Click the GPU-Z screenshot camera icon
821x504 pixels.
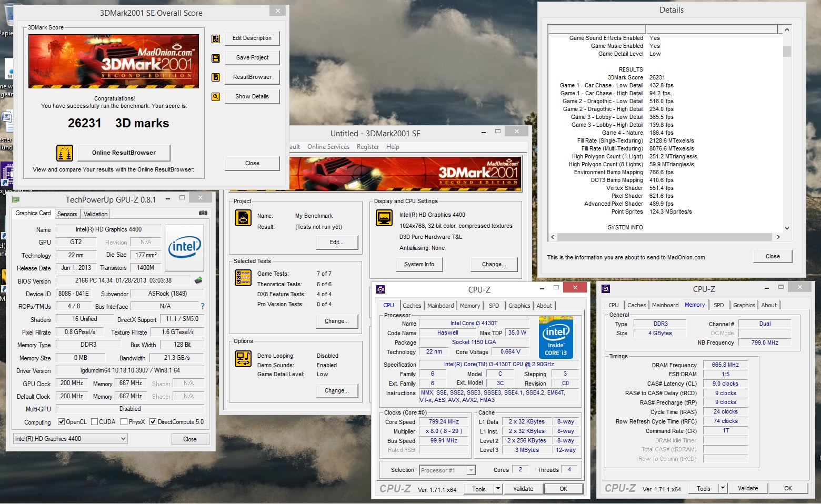click(x=203, y=213)
